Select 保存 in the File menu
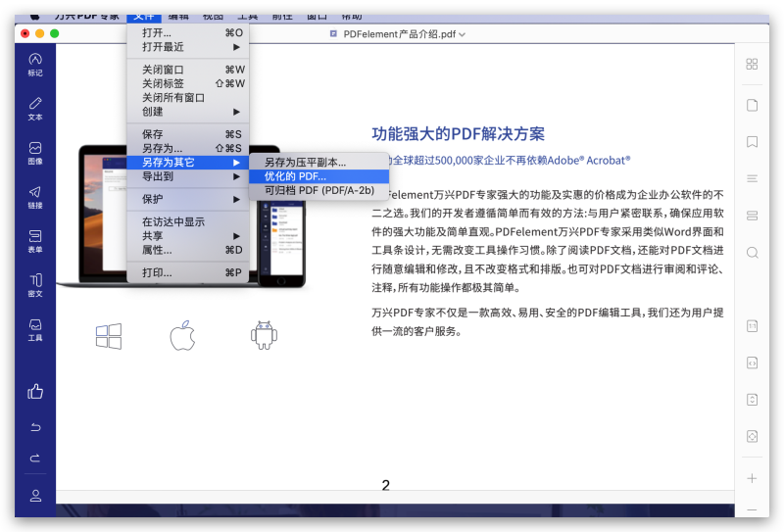 [x=188, y=134]
